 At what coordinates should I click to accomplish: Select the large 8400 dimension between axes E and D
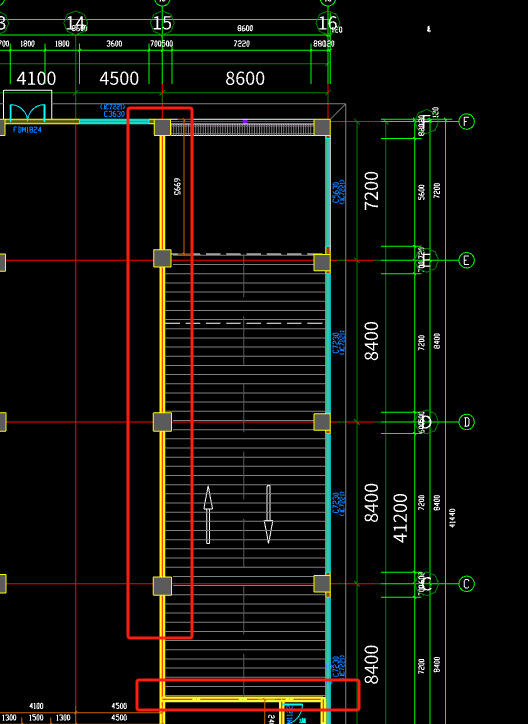point(372,341)
